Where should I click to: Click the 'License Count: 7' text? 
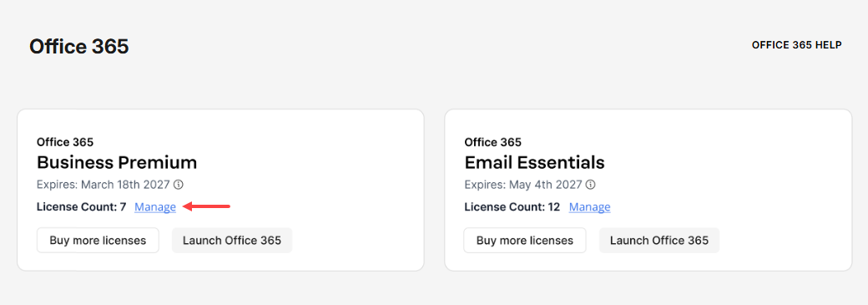82,207
